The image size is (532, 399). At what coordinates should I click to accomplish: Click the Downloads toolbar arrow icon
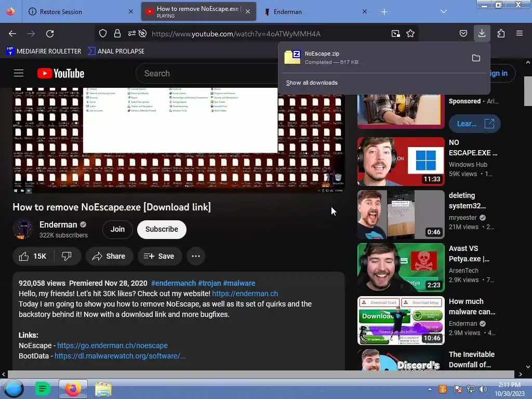pos(482,33)
